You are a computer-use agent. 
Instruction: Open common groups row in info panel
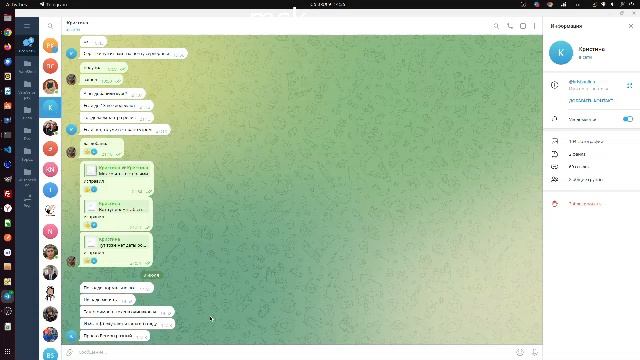[591, 179]
